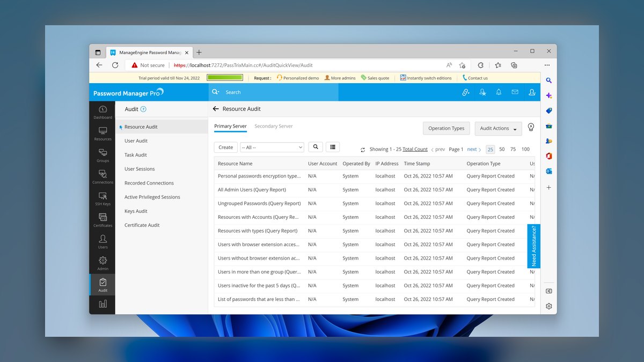Screen dimensions: 644x362
Task: Click the prev page link
Action: coord(438,150)
